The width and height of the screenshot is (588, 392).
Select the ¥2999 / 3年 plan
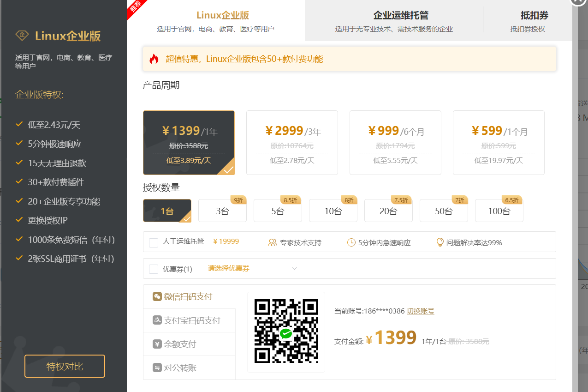(x=292, y=143)
